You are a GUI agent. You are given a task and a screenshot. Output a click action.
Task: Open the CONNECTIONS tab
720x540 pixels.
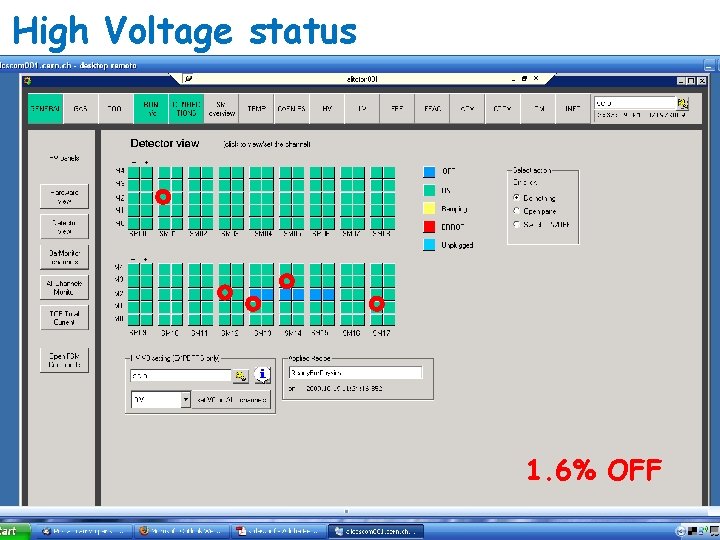(x=186, y=109)
